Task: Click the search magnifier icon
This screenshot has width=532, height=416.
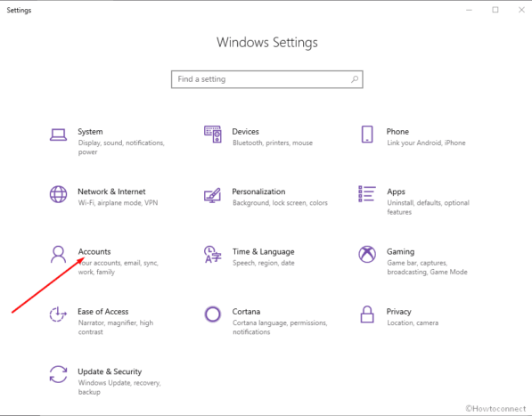Action: point(355,79)
